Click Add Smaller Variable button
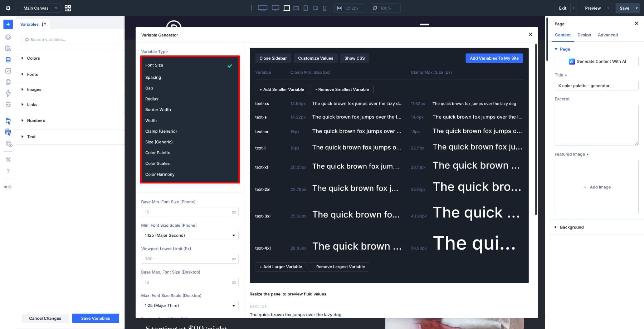 pyautogui.click(x=282, y=89)
